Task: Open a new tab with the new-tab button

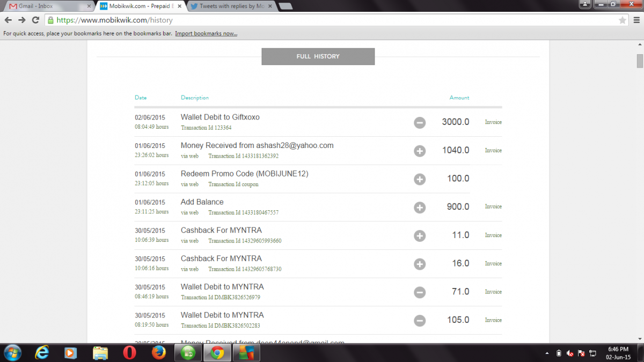Action: tap(286, 6)
